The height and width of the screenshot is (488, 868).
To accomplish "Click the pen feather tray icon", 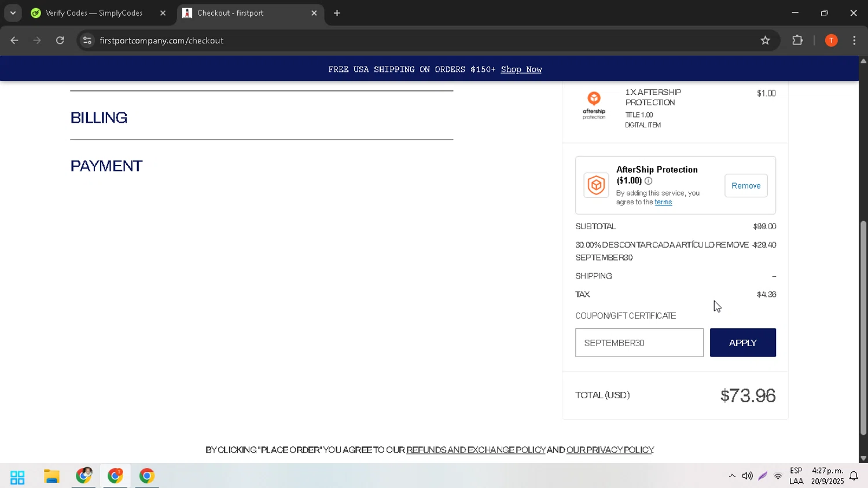I will pos(763,476).
